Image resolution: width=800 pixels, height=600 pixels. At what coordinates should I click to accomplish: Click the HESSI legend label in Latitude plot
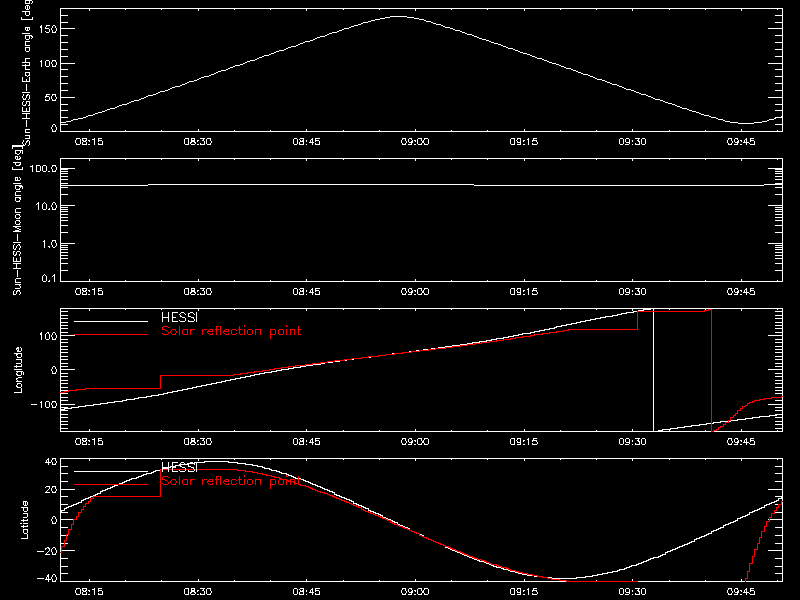click(x=179, y=467)
